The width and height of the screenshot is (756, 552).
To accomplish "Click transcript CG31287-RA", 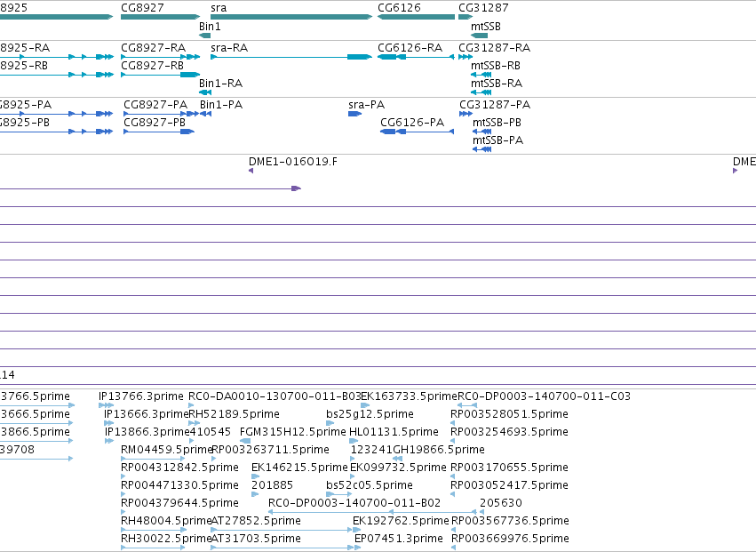I will click(494, 48).
